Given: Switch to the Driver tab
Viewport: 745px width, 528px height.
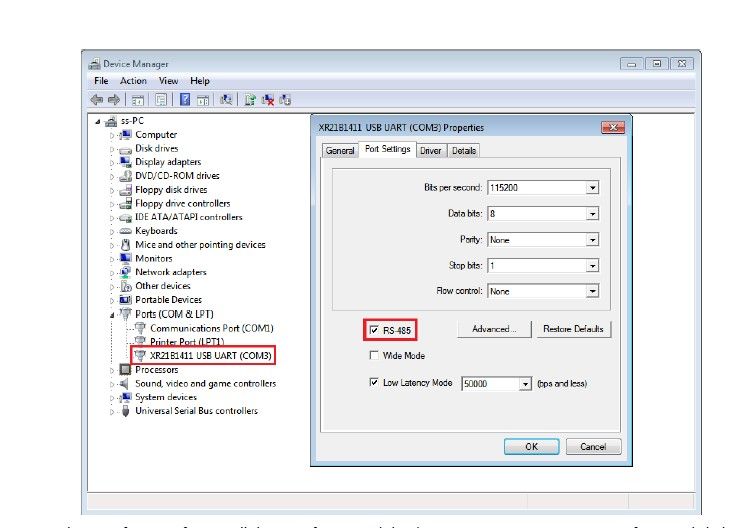Looking at the screenshot, I should (430, 150).
